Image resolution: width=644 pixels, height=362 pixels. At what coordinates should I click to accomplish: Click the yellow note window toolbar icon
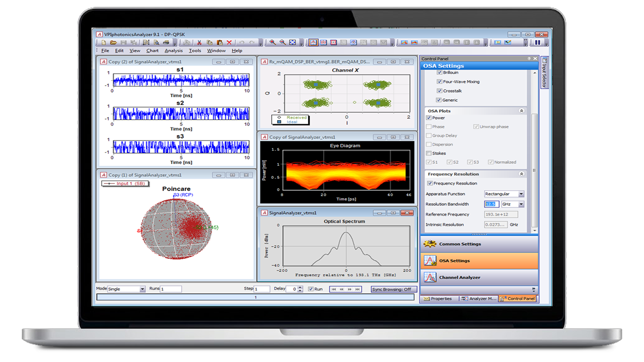point(497,42)
